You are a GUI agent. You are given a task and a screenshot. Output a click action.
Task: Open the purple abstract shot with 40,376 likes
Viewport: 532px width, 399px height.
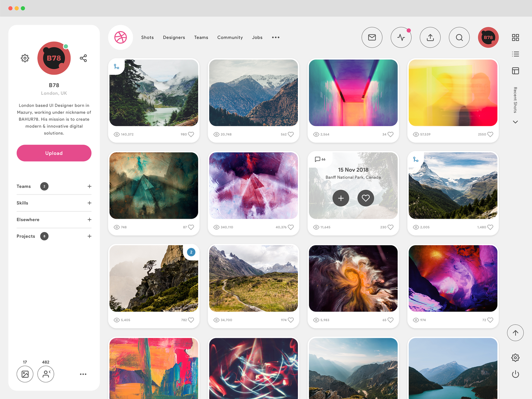coord(253,186)
